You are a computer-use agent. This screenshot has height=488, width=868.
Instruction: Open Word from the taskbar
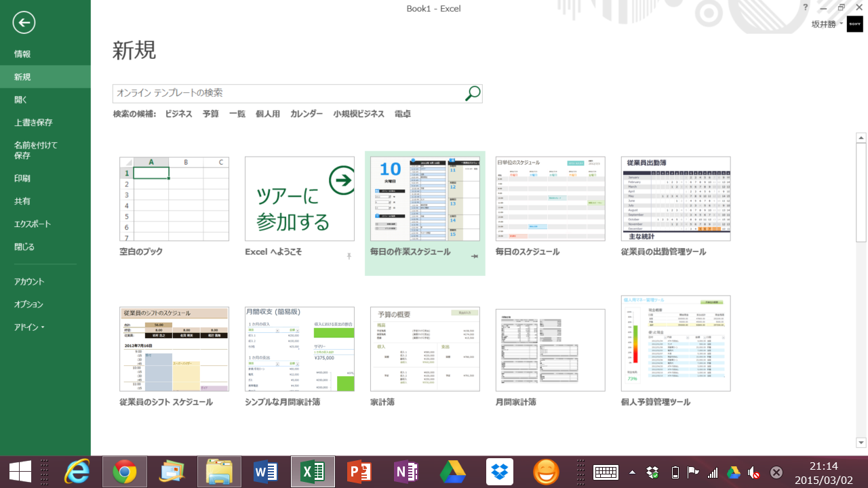pyautogui.click(x=266, y=472)
